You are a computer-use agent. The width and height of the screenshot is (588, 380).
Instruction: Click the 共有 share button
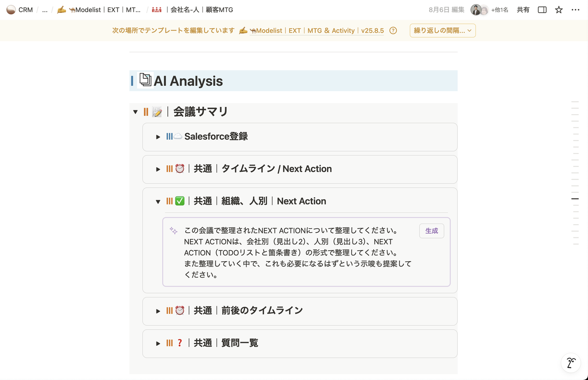pyautogui.click(x=523, y=10)
